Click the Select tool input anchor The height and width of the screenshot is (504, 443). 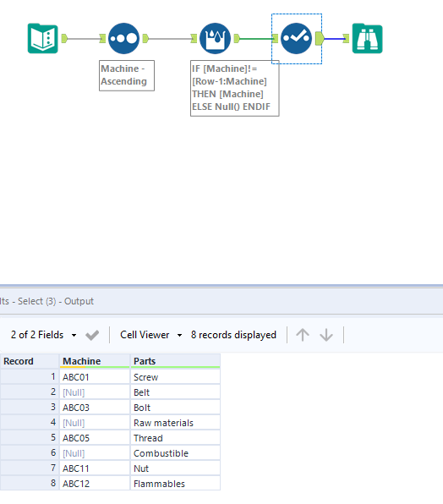pyautogui.click(x=275, y=39)
